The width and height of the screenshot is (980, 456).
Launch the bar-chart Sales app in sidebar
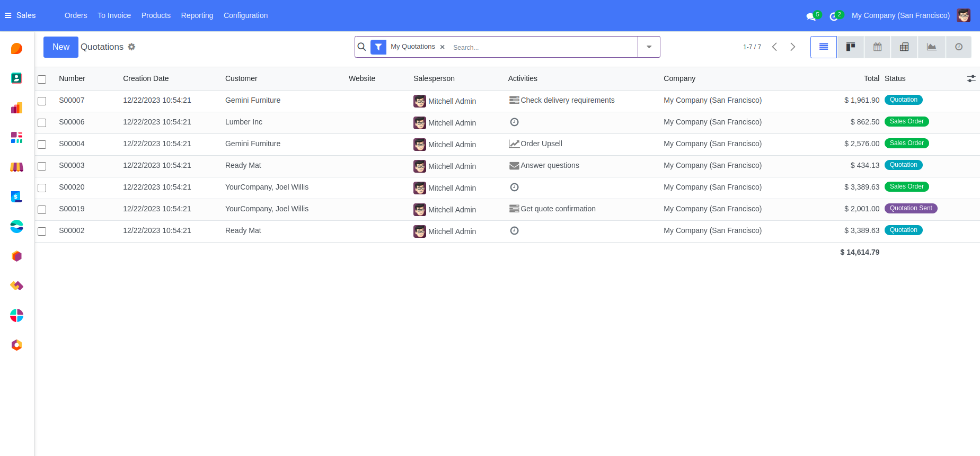tap(16, 108)
